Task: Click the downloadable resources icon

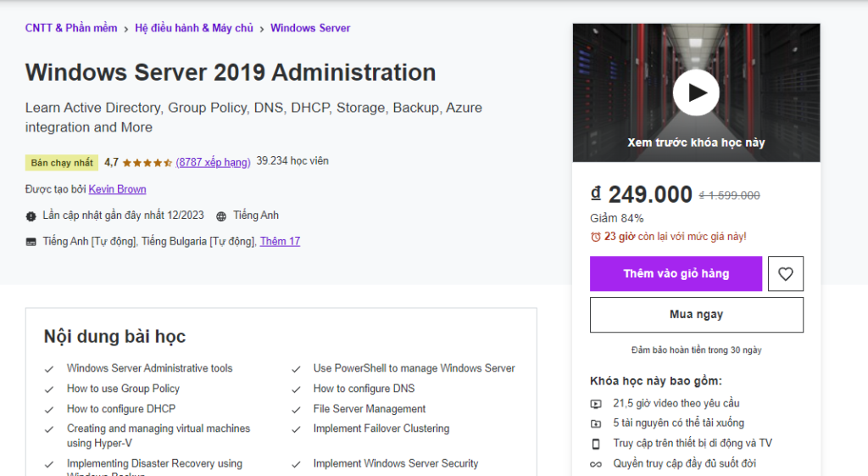Action: click(x=596, y=423)
